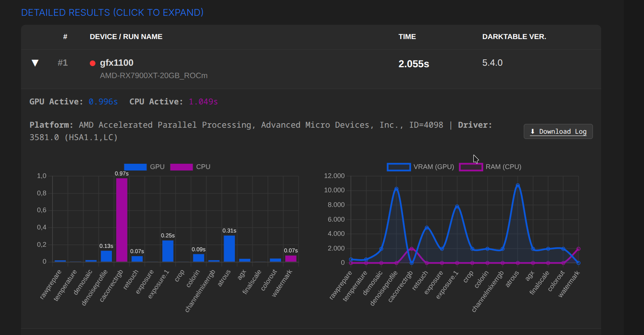Screen dimensions: 644x335
Task: Click the TIME column header
Action: (x=407, y=37)
